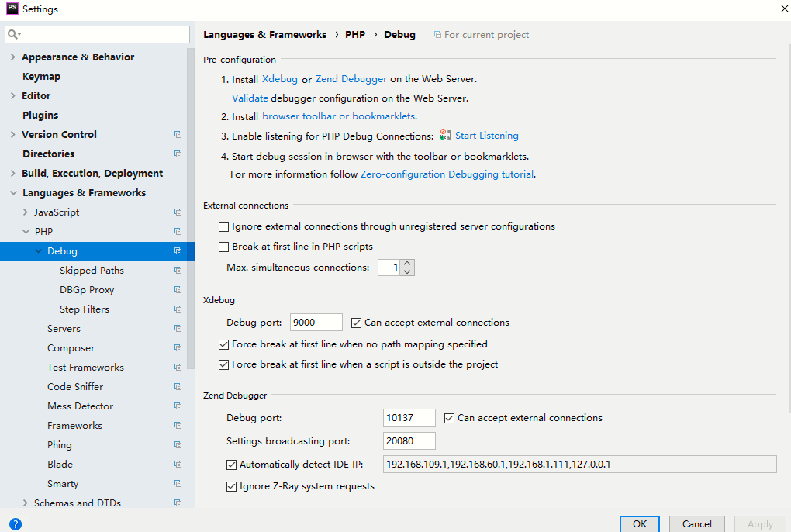
Task: Click project-level icon beside Blade
Action: click(178, 465)
